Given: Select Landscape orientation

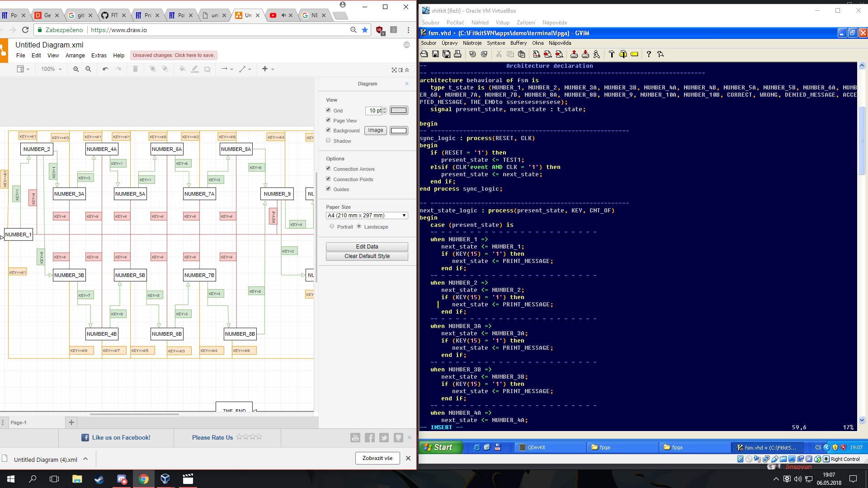Looking at the screenshot, I should pyautogui.click(x=359, y=226).
